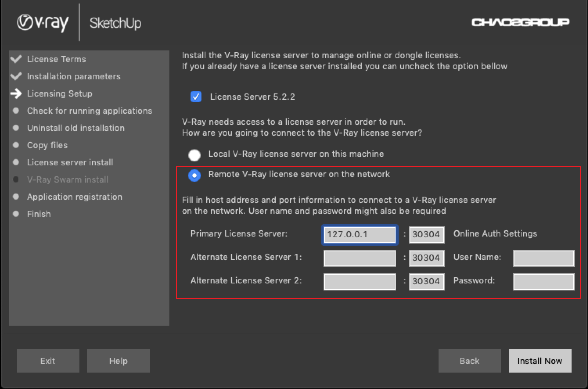Click the License Terms checkmark icon

tap(16, 59)
